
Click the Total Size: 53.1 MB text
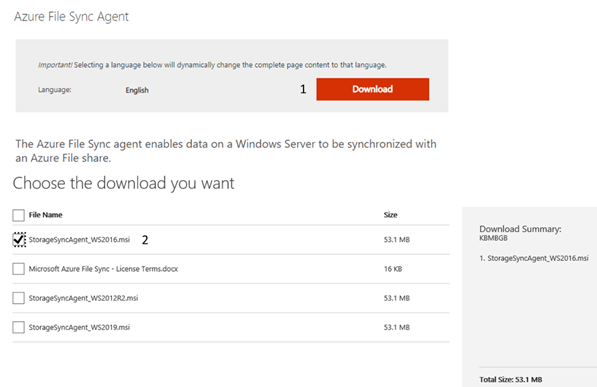point(511,379)
